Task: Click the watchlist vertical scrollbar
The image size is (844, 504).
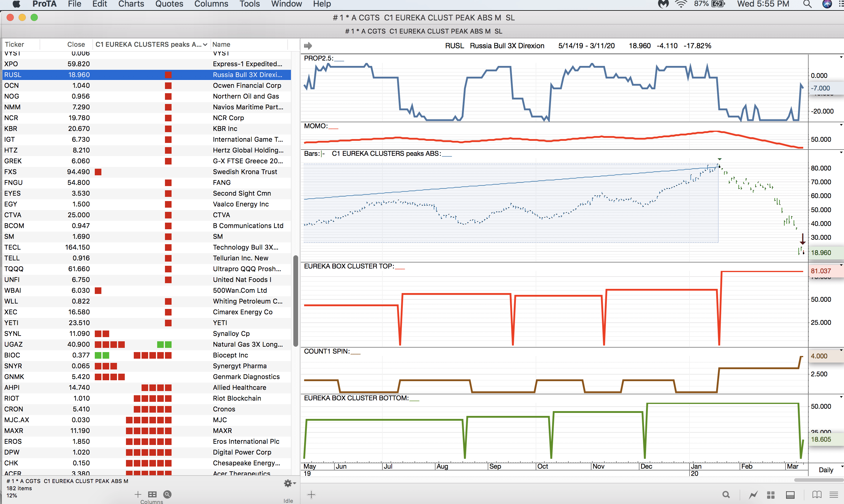Action: pos(295,301)
